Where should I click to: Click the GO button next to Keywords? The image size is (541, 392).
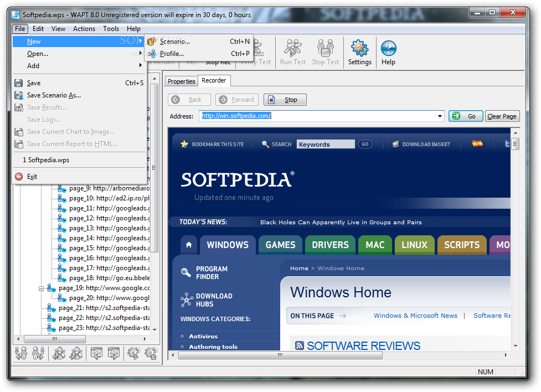(x=365, y=145)
